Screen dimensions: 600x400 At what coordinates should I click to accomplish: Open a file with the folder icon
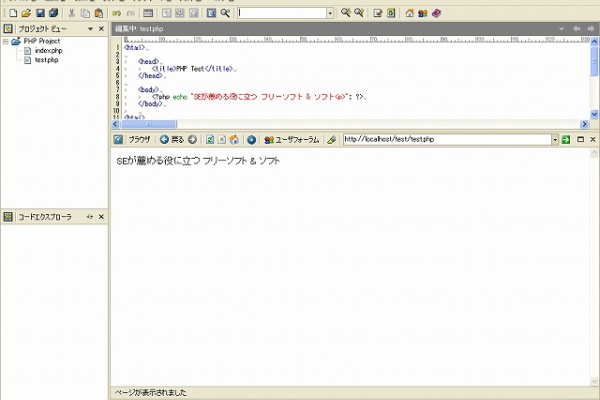pyautogui.click(x=26, y=13)
